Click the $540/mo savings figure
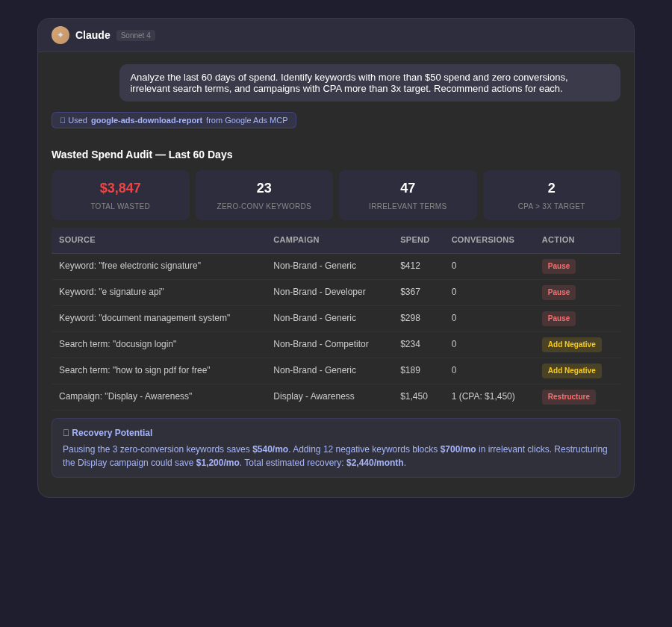 (270, 449)
